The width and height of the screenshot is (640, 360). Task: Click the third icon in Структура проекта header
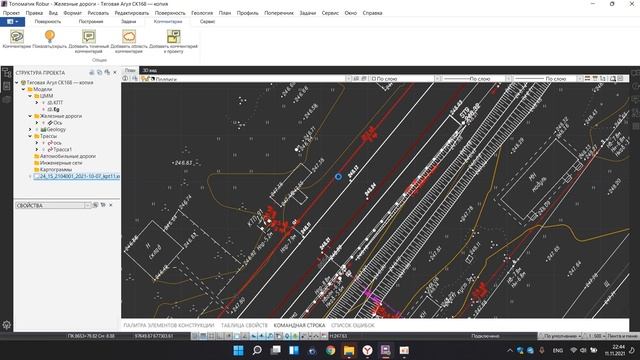click(x=107, y=72)
